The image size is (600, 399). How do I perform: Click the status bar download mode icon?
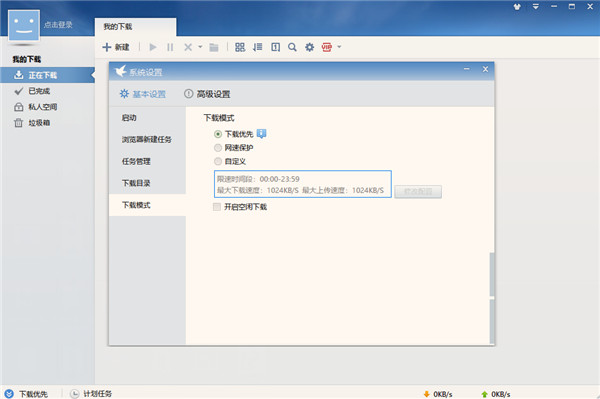(9, 394)
